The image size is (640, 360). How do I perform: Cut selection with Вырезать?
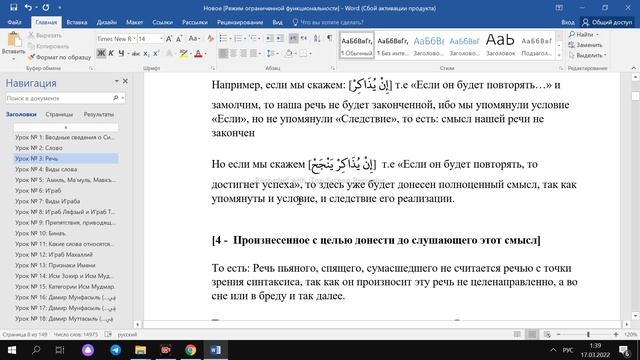[45, 36]
